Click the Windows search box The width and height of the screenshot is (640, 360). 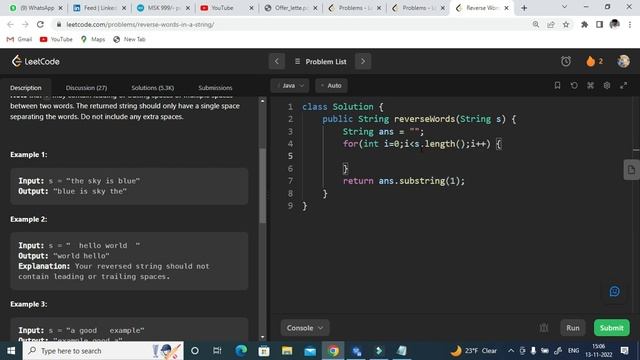tap(103, 351)
